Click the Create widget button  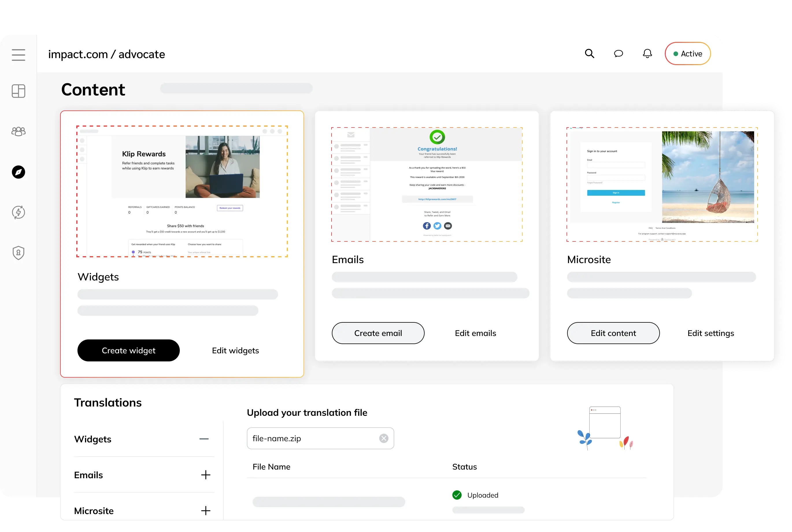[x=129, y=350]
